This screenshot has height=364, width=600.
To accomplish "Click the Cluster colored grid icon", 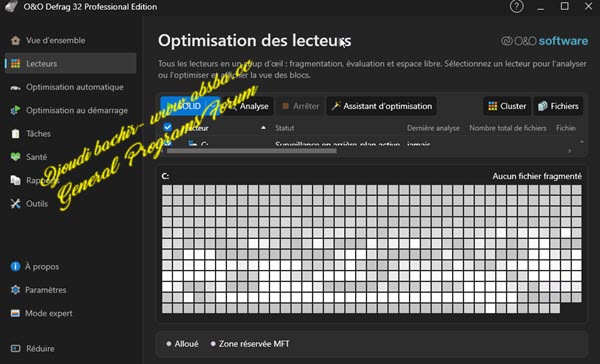I will coord(492,106).
